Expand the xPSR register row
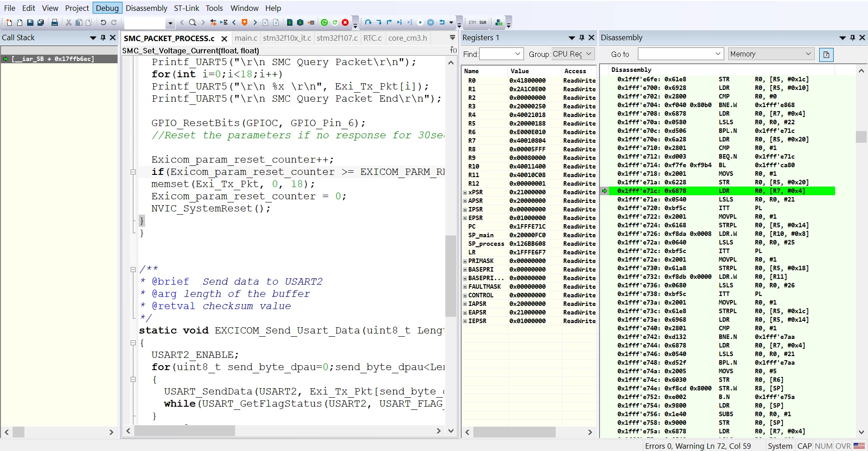868x451 pixels. pos(465,193)
